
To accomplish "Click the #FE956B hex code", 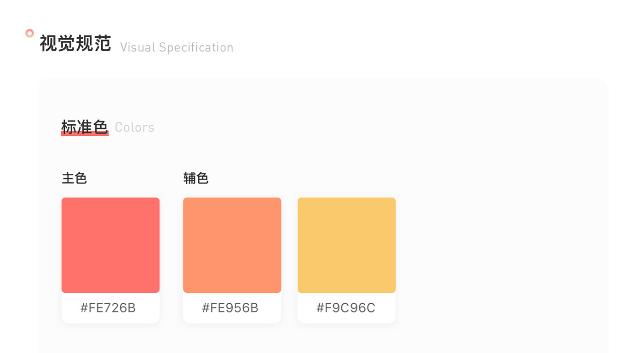I will click(x=230, y=308).
